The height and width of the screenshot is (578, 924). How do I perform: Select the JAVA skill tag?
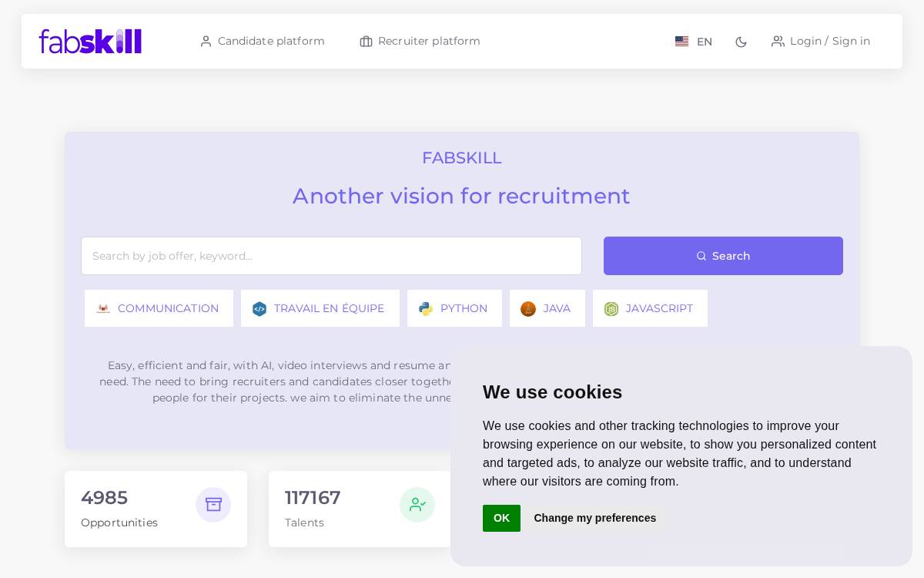point(547,308)
